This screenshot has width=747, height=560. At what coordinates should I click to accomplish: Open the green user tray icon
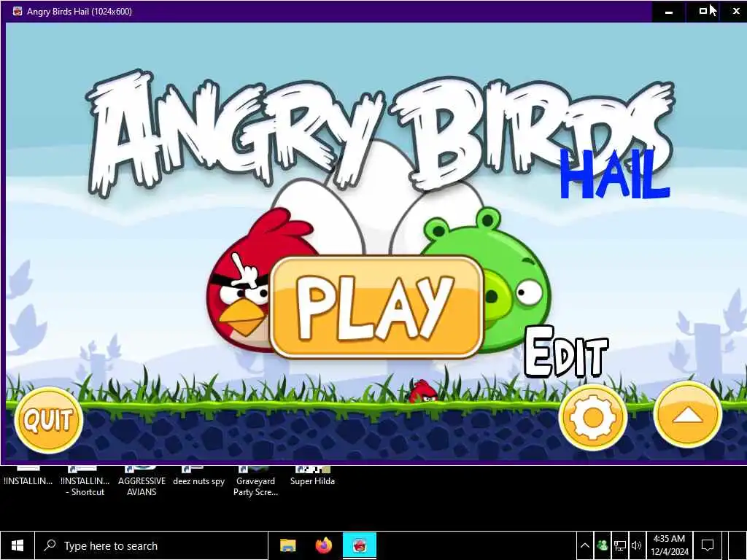tap(602, 545)
